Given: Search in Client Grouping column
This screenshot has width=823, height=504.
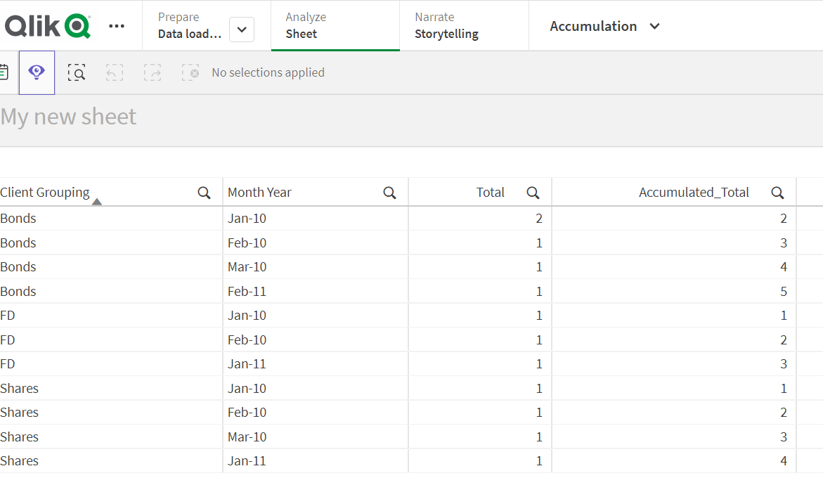Looking at the screenshot, I should (204, 193).
